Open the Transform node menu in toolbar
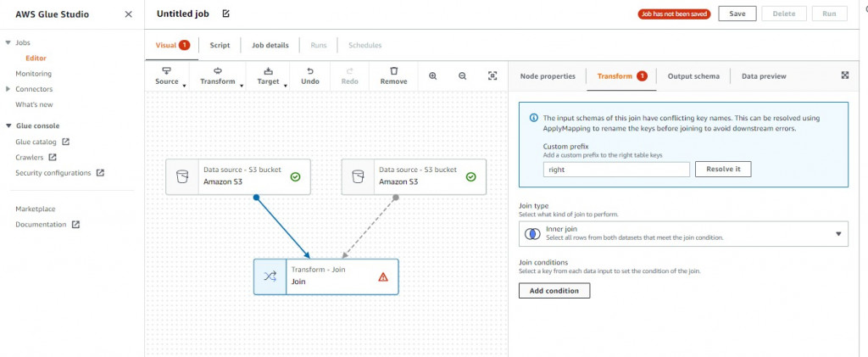The height and width of the screenshot is (357, 868). point(218,76)
